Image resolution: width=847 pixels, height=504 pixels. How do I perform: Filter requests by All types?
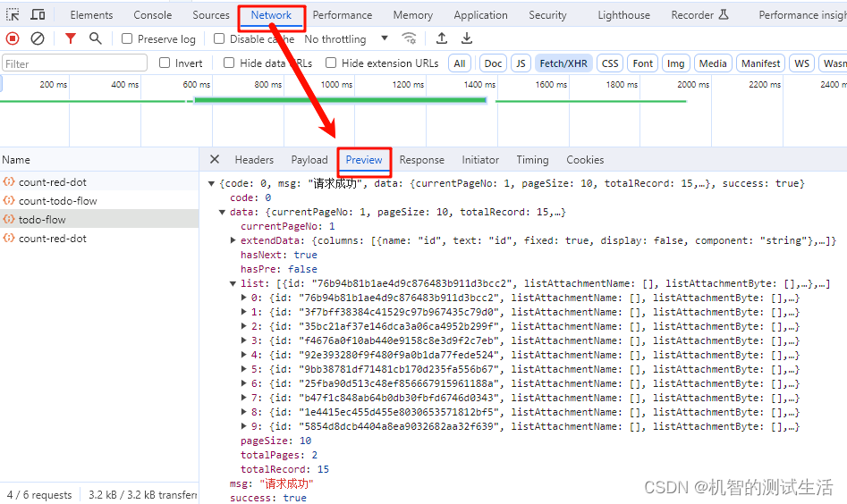(x=460, y=63)
